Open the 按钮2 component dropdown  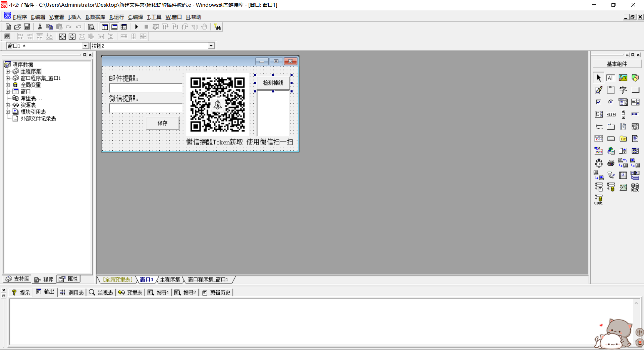tap(211, 46)
